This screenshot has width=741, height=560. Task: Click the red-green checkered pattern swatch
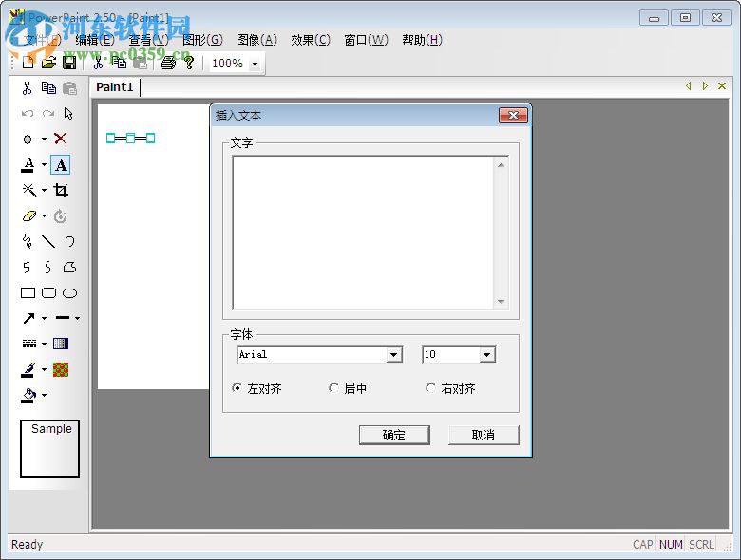pos(61,370)
